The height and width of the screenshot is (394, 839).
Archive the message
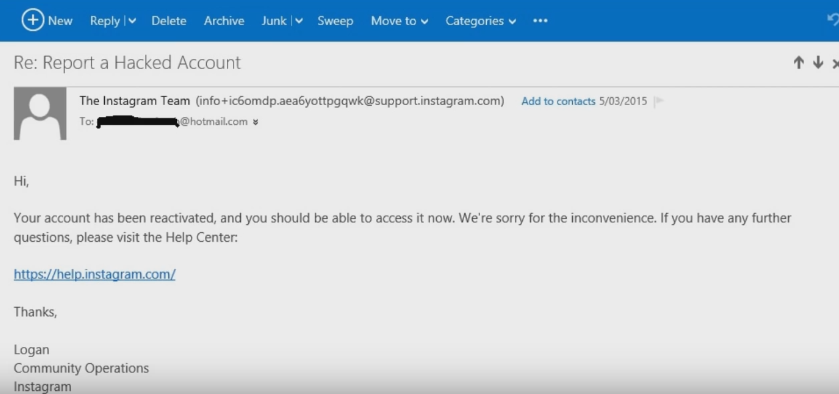point(224,21)
